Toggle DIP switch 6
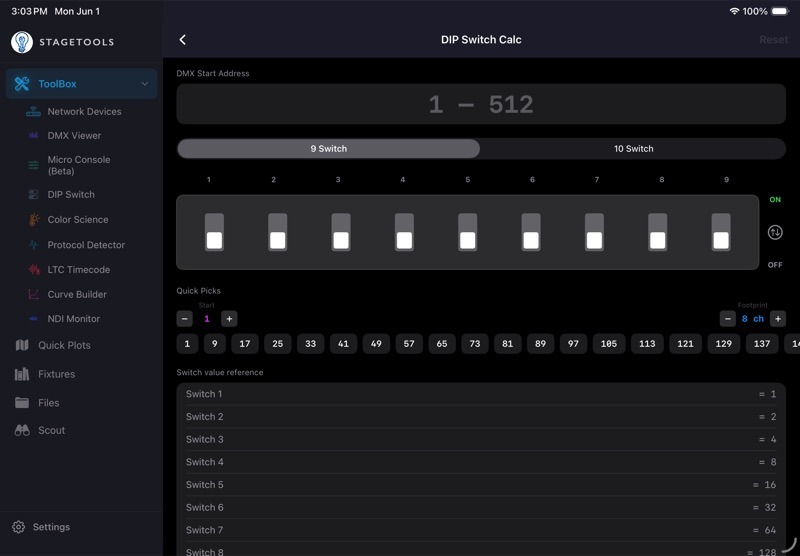The image size is (800, 556). click(531, 232)
